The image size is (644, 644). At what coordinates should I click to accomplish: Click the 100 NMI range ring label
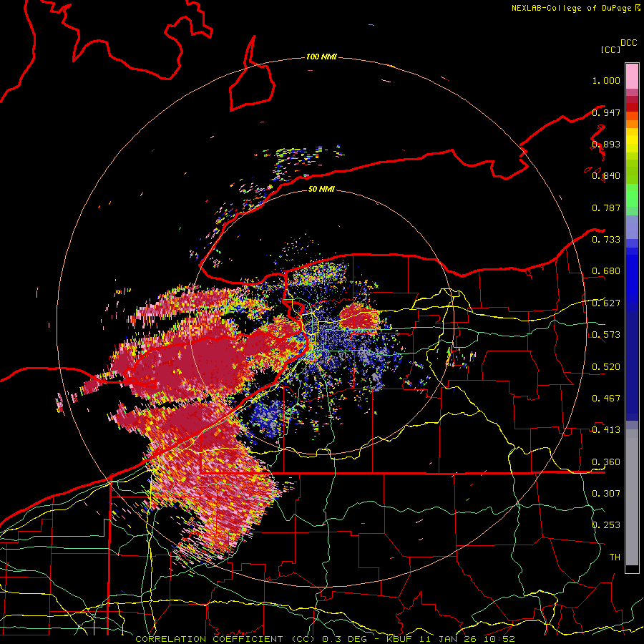(x=321, y=57)
